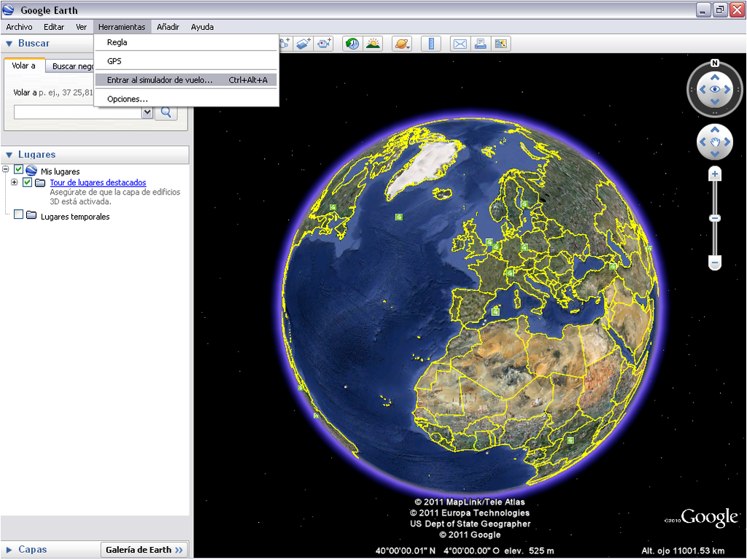
Task: Open View in Google Maps icon
Action: 500,44
